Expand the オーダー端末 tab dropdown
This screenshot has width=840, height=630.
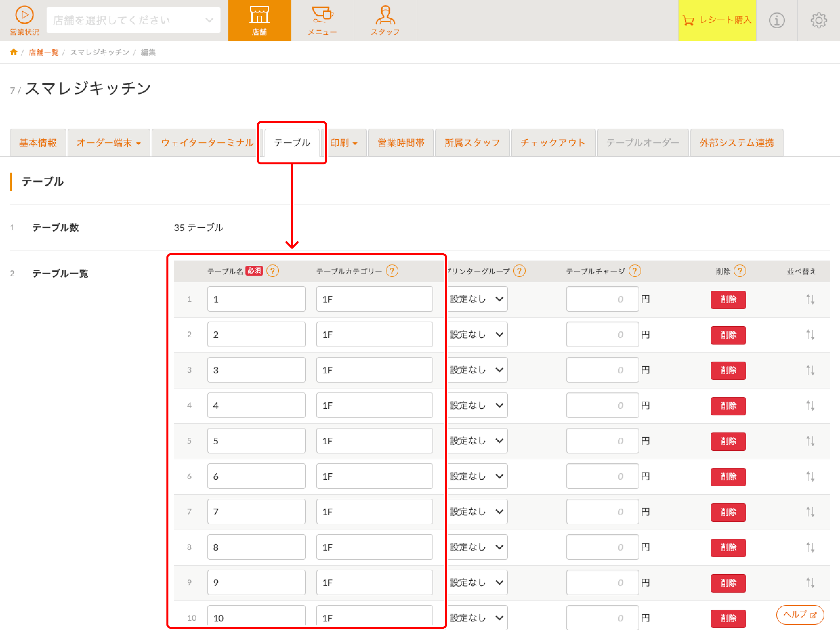point(109,143)
